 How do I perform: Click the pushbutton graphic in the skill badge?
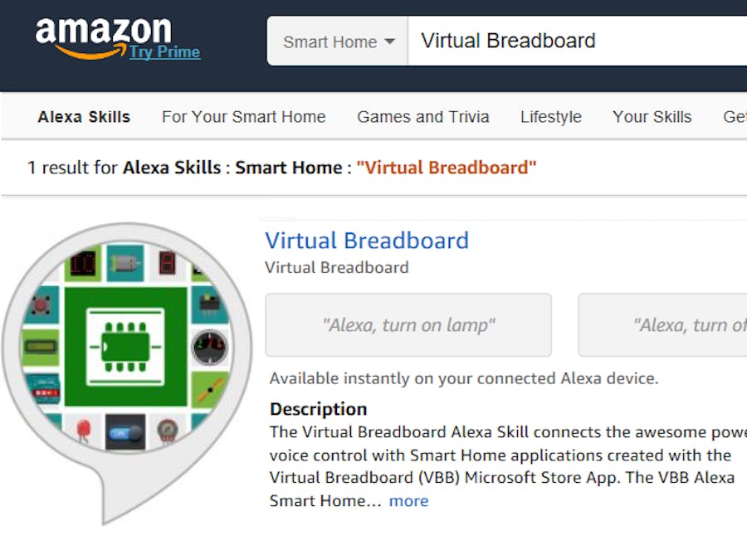tap(41, 304)
